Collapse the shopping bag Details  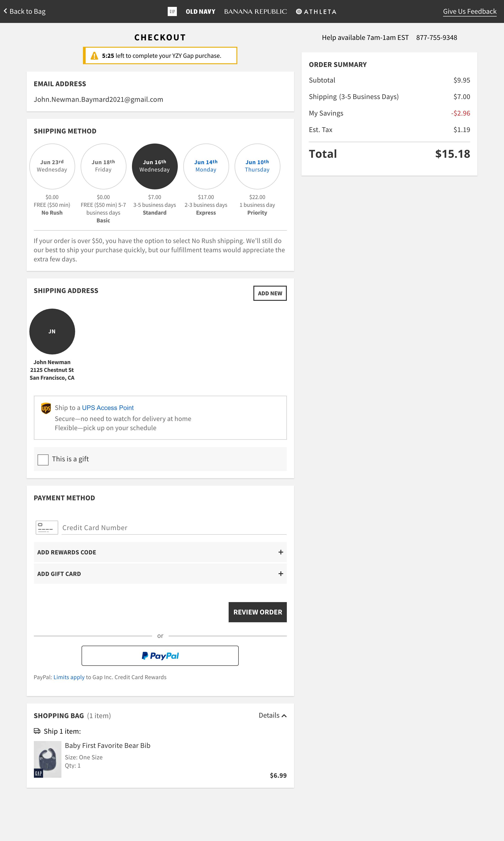pyautogui.click(x=272, y=715)
